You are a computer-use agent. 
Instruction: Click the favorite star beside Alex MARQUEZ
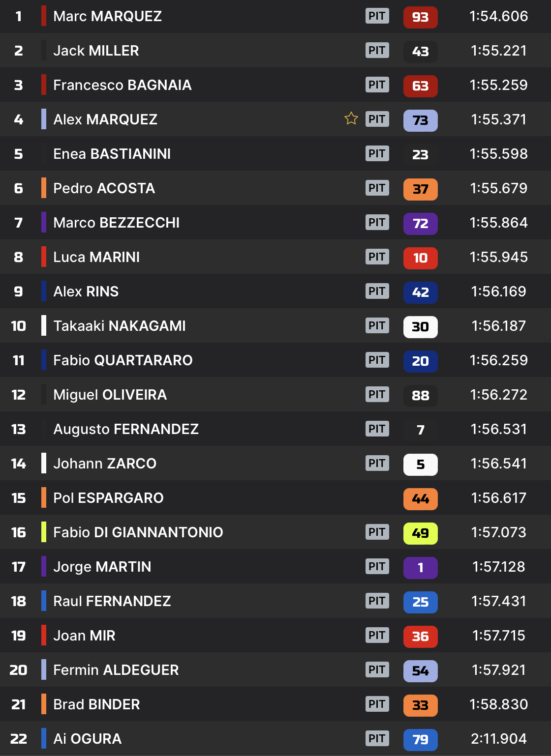(x=351, y=118)
